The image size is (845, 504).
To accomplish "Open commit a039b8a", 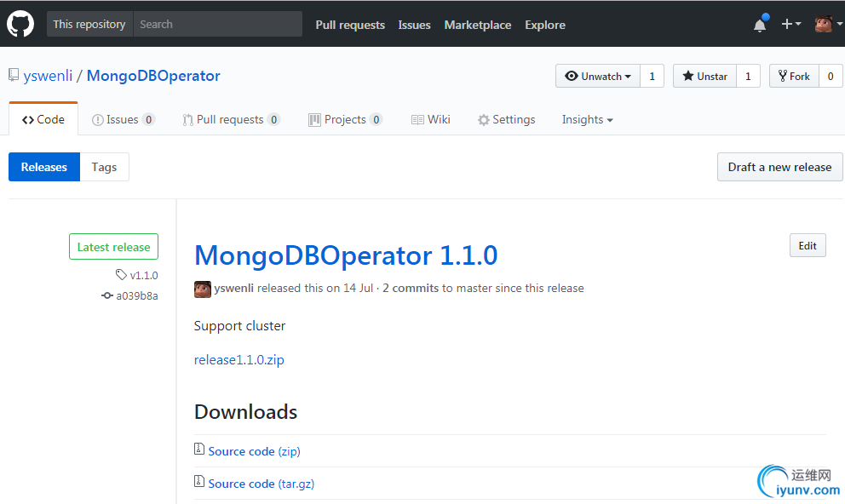I will pyautogui.click(x=137, y=295).
